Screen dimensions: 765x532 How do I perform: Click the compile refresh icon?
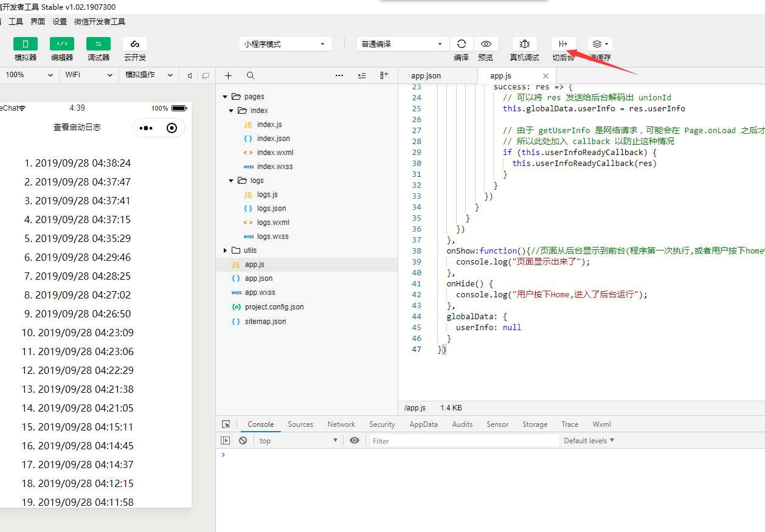click(462, 44)
